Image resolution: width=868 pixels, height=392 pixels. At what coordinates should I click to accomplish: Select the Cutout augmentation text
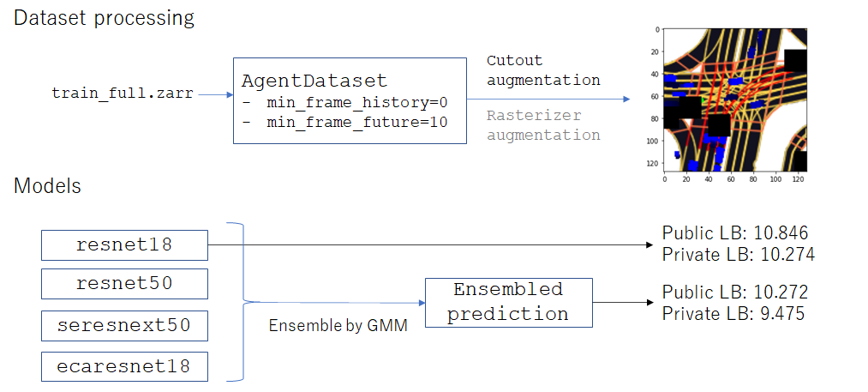click(543, 70)
